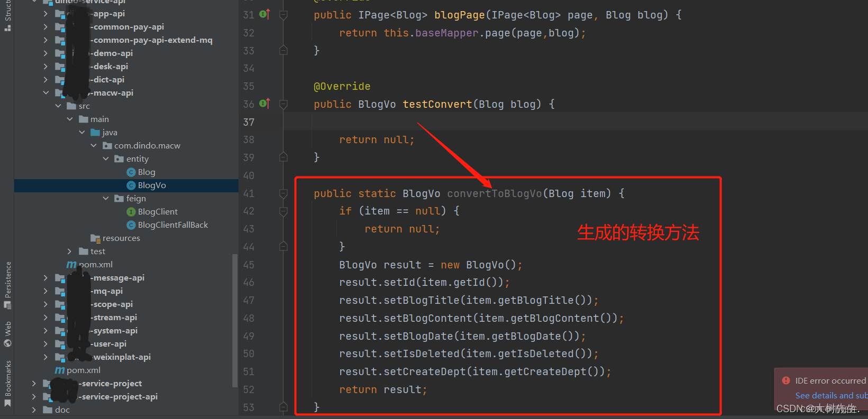Select the desk-api module

point(108,67)
